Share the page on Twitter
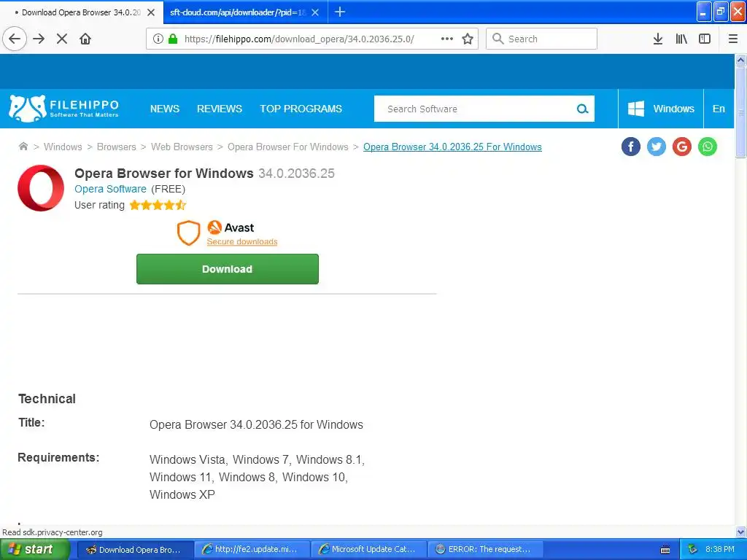The width and height of the screenshot is (747, 560). [x=657, y=147]
